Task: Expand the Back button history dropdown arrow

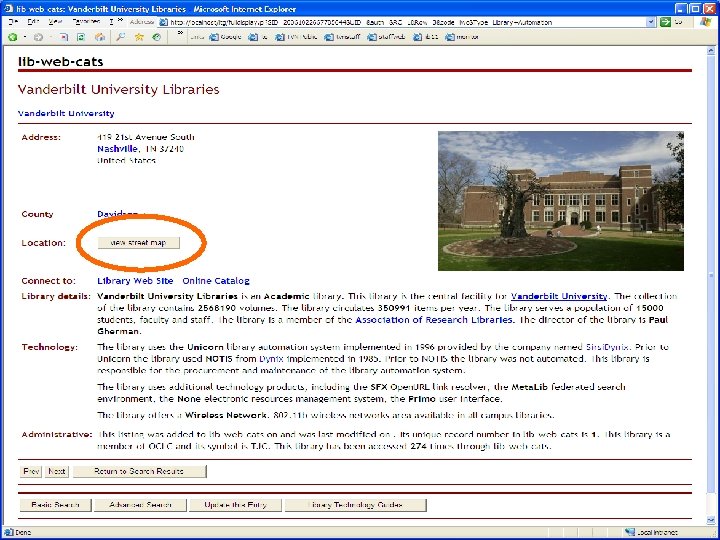Action: [x=25, y=37]
